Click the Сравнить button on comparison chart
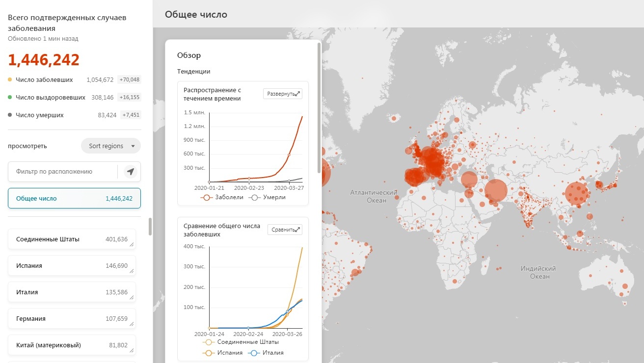This screenshot has width=644, height=363. coord(285,230)
